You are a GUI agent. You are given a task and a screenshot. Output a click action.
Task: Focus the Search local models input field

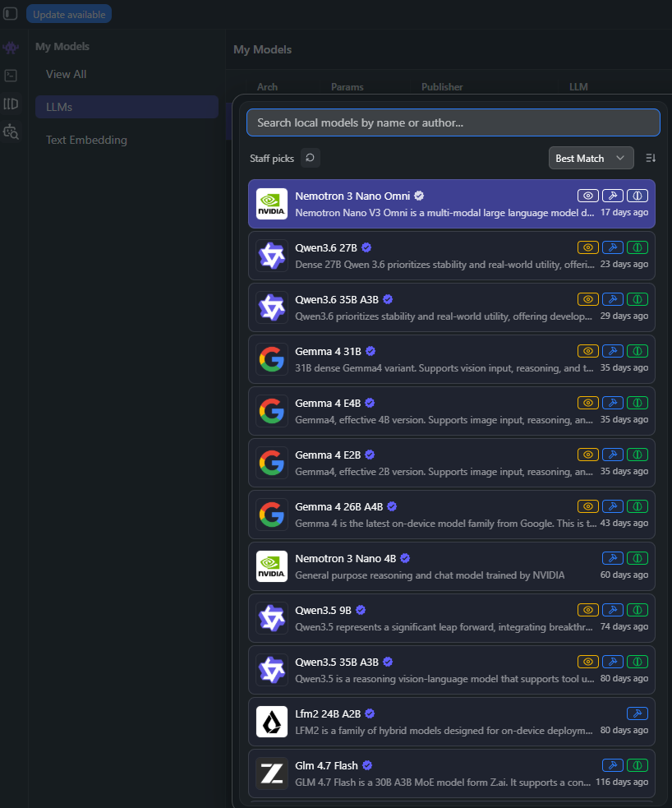click(x=453, y=122)
